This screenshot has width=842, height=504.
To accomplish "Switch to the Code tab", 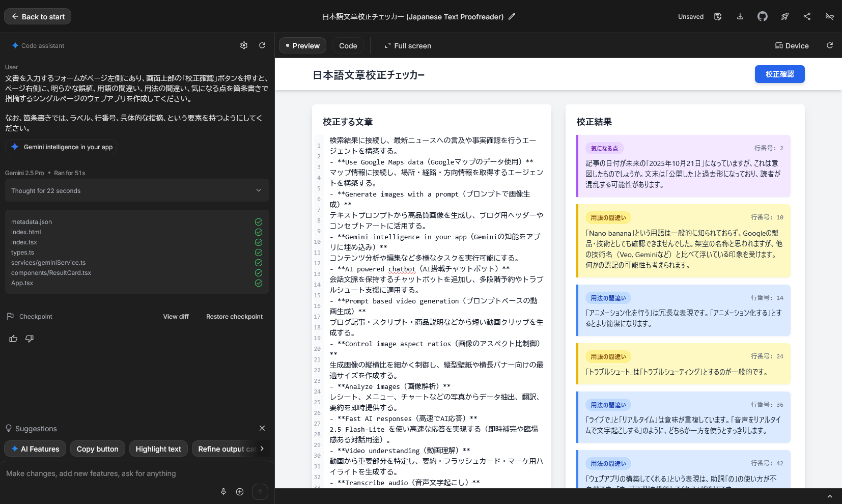I will click(348, 46).
